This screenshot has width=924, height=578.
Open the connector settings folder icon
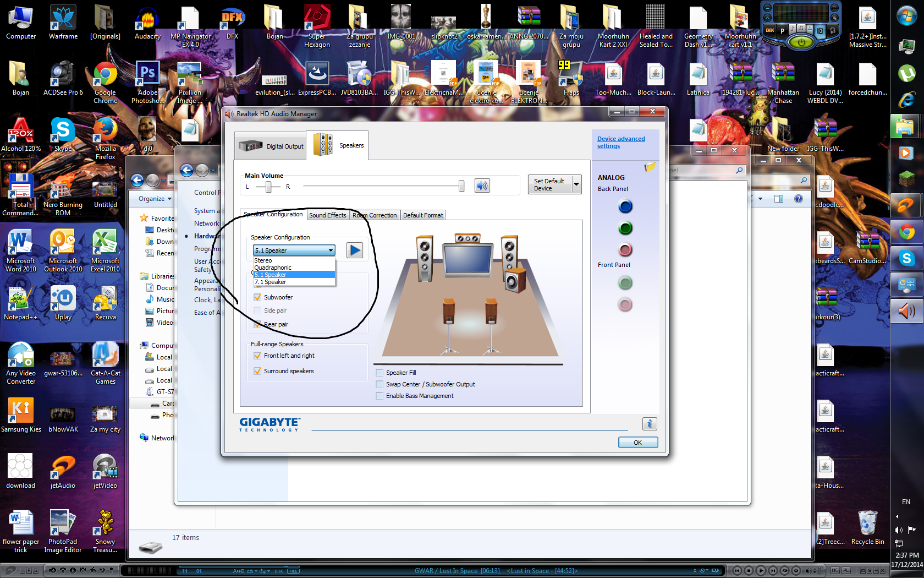[650, 167]
